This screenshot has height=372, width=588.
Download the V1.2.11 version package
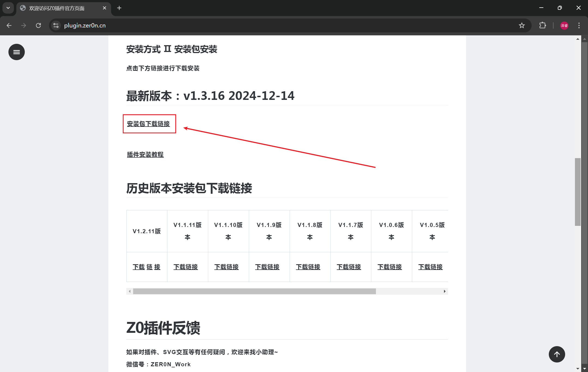[x=146, y=267]
